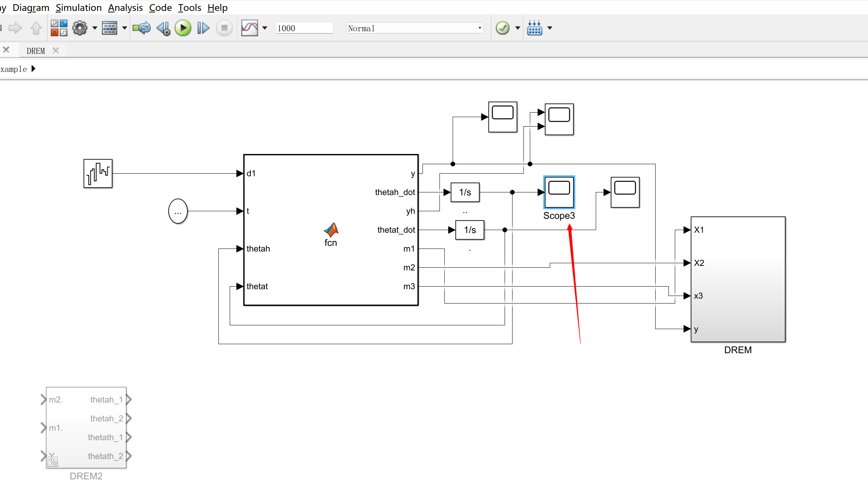Open the Library Browser icon
868x485 pixels.
[59, 28]
